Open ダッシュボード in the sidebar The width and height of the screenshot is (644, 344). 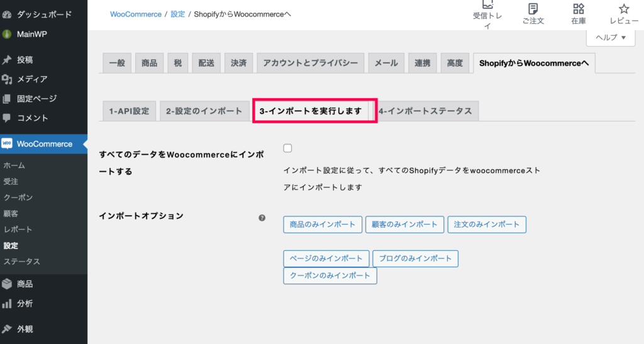(x=43, y=14)
